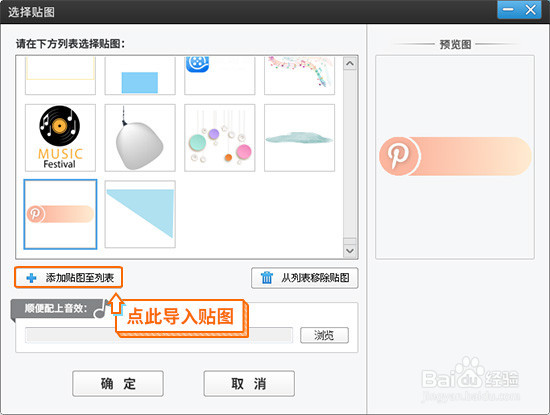This screenshot has width=550, height=415.
Task: Click the Pinterest preview image
Action: (x=455, y=156)
